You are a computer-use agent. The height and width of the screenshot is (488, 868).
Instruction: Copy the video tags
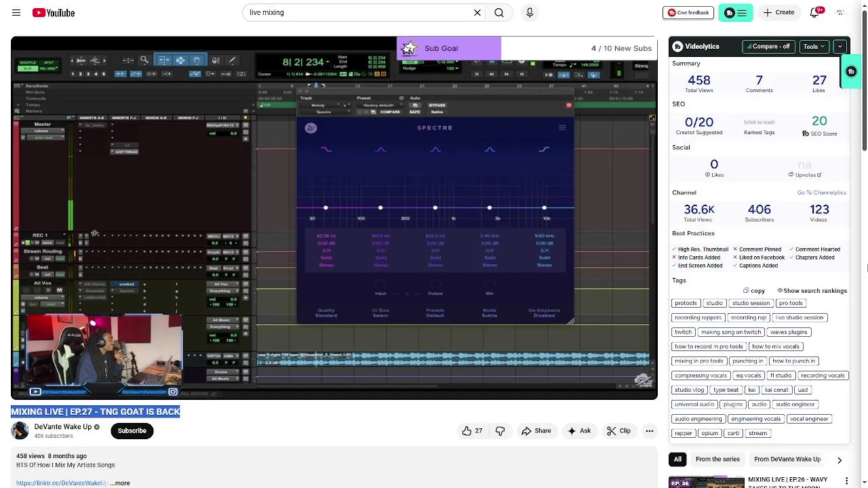[754, 291]
